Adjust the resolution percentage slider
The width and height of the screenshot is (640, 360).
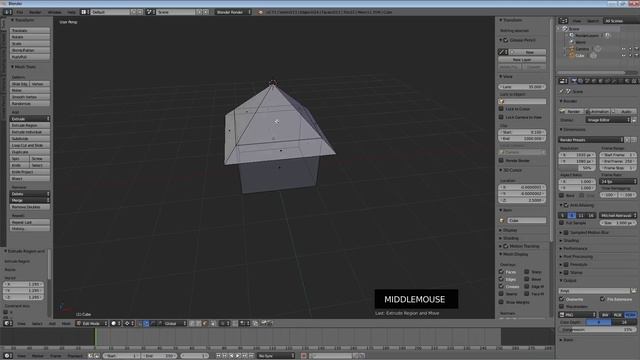coord(576,168)
